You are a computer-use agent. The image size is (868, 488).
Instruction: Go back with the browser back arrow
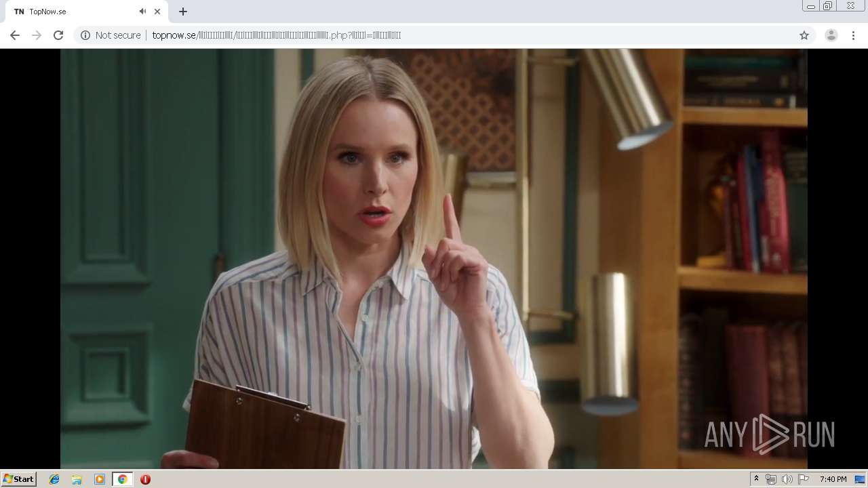15,35
